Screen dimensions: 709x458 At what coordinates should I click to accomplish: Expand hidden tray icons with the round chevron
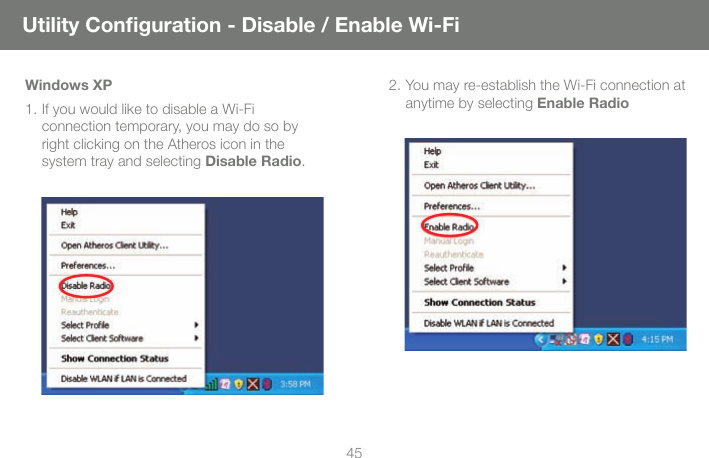(540, 339)
